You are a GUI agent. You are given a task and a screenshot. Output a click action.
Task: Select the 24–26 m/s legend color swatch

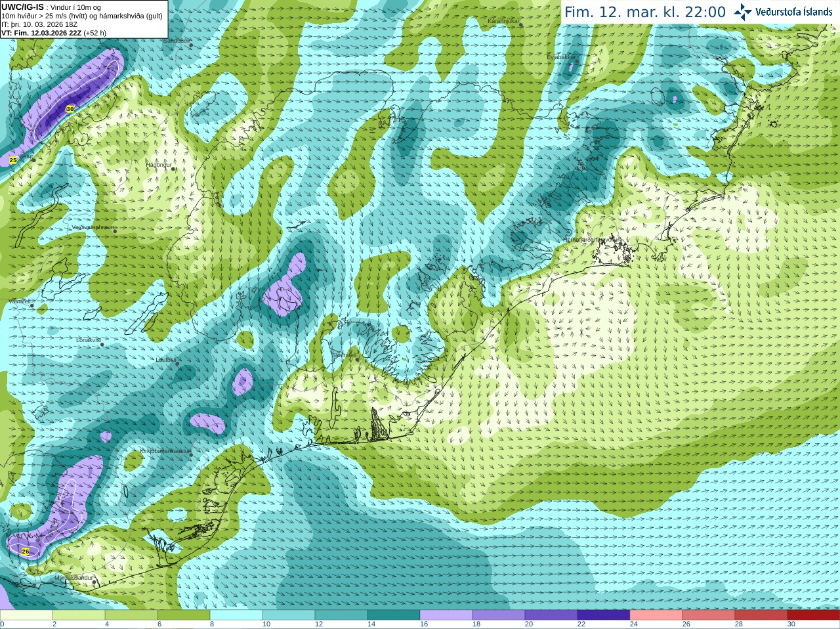(x=656, y=615)
